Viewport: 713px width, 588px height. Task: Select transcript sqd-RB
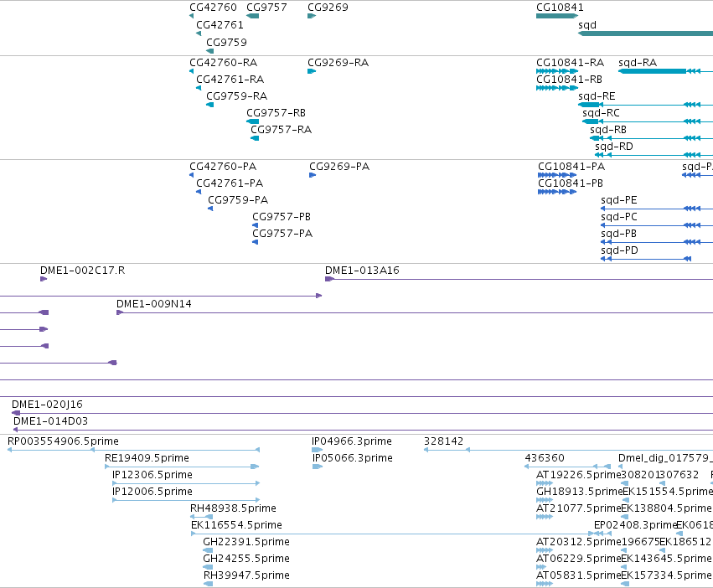pyautogui.click(x=608, y=130)
